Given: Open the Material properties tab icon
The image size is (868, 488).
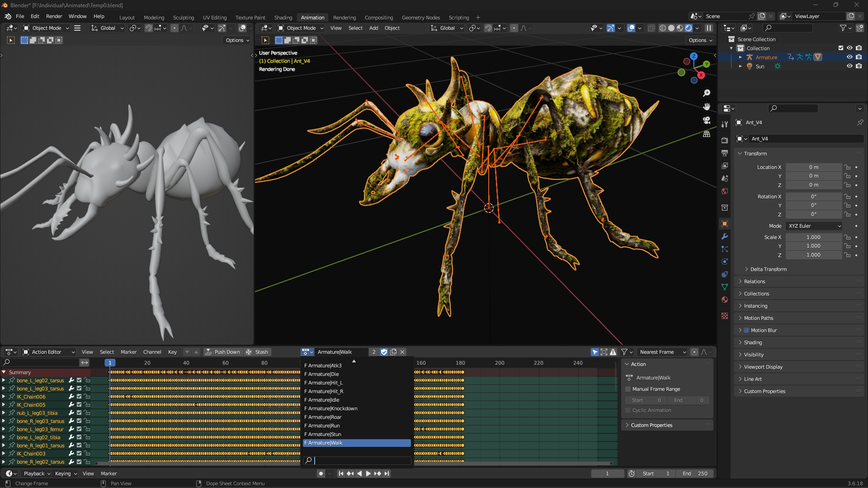Looking at the screenshot, I should pyautogui.click(x=725, y=300).
